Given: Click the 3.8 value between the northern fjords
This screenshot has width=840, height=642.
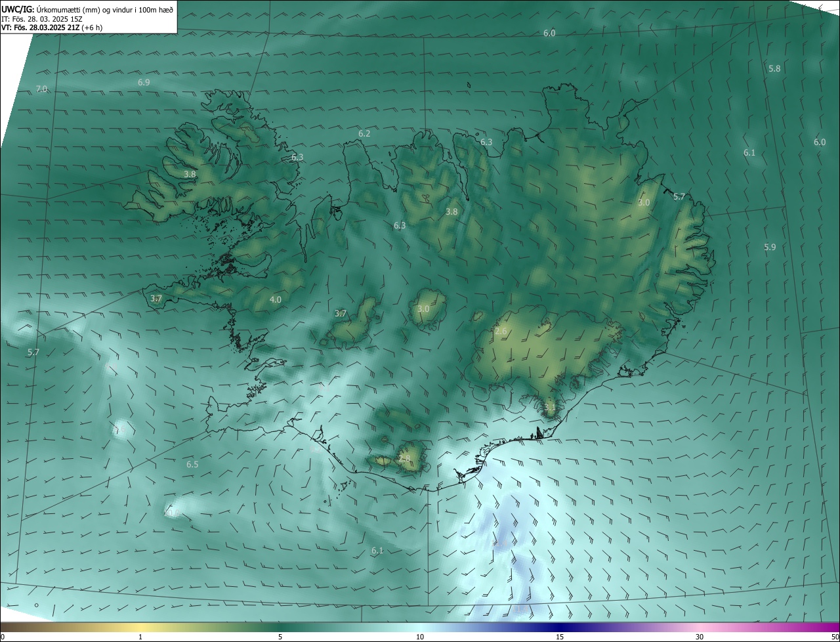Looking at the screenshot, I should click(451, 211).
